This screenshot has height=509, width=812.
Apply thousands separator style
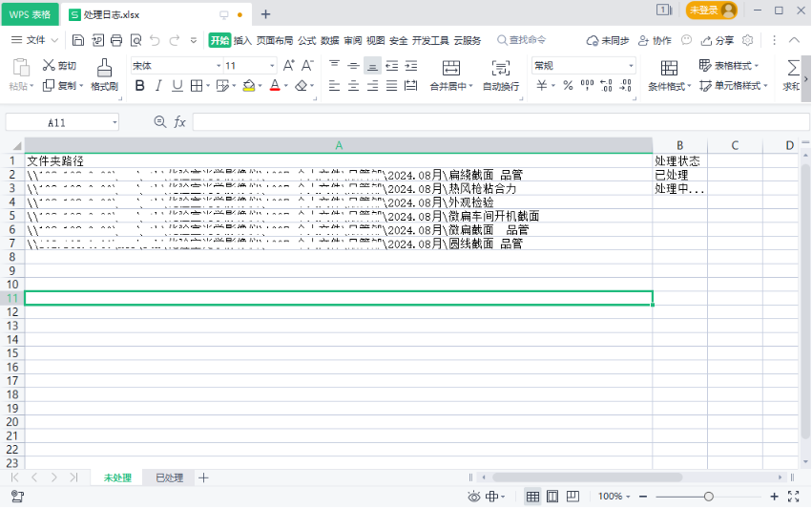tap(587, 86)
